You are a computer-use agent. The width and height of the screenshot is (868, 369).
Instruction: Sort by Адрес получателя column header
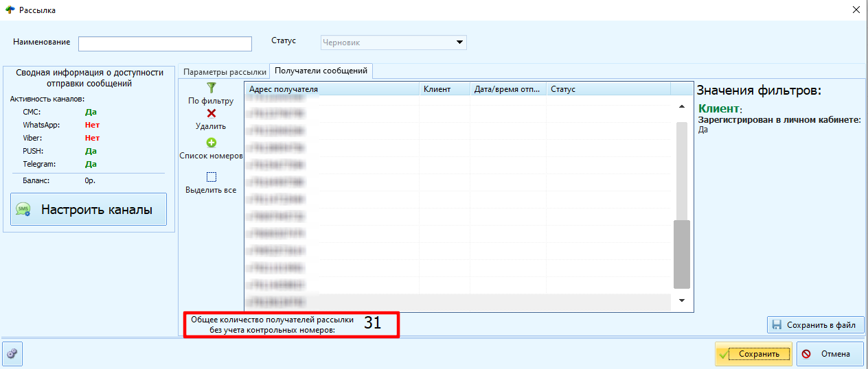coord(332,89)
